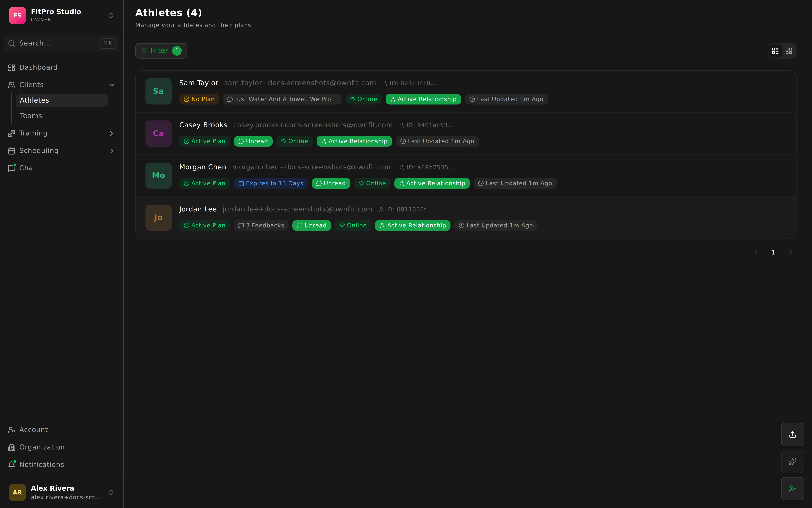The width and height of the screenshot is (812, 508).
Task: Open Jordan Lee's athlete profile name
Action: pyautogui.click(x=198, y=209)
